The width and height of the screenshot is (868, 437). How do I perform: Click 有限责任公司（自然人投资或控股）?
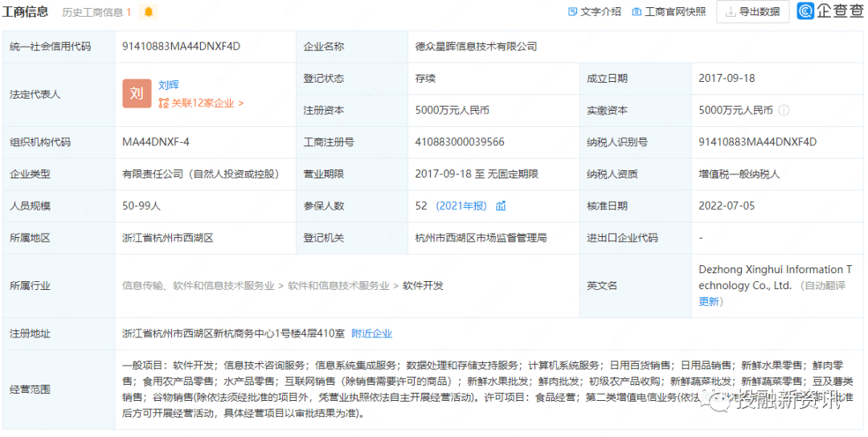pos(200,174)
